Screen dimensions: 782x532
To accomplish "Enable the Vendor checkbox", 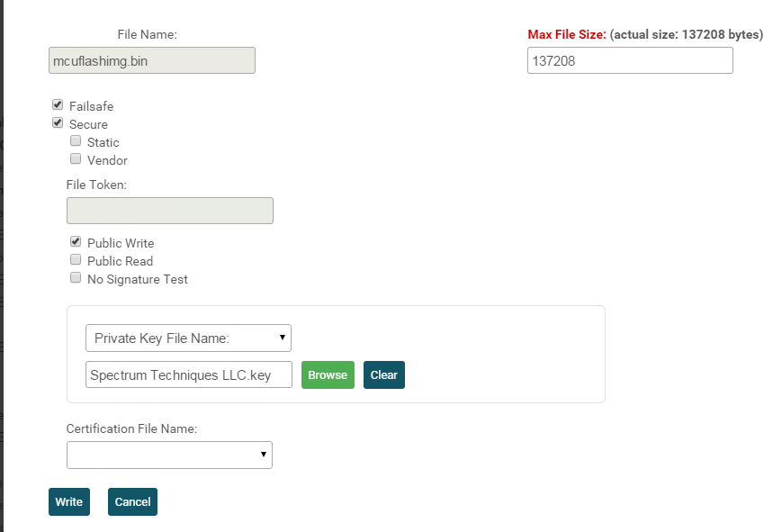I will coord(76,159).
